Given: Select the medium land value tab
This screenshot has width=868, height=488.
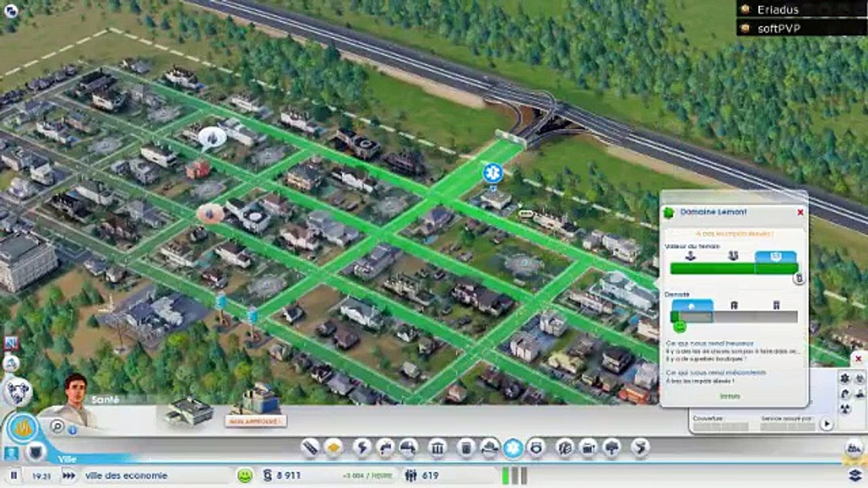Looking at the screenshot, I should click(733, 256).
